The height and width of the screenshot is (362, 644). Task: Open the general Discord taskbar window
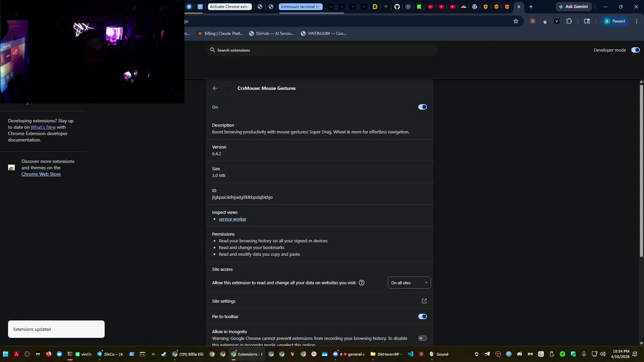click(349, 354)
